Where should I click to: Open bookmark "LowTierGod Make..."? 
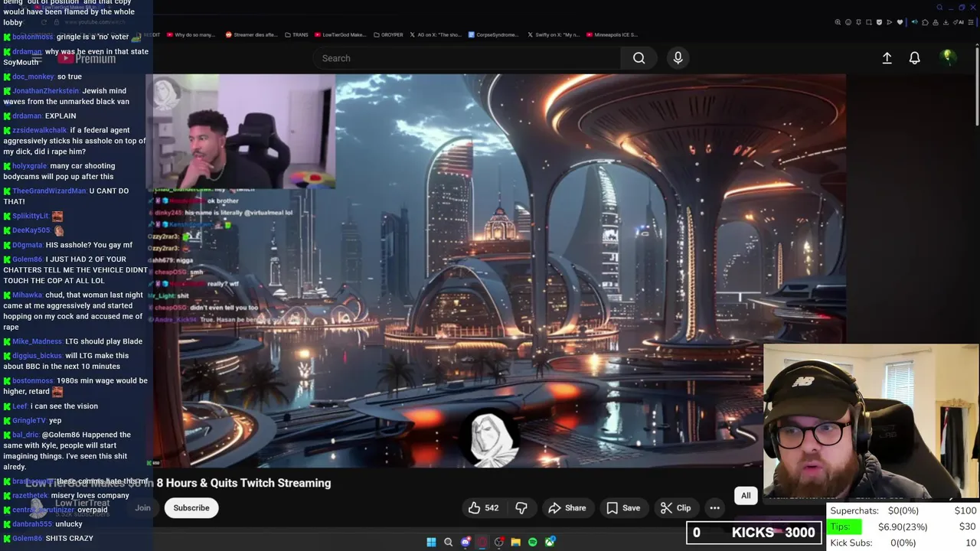pyautogui.click(x=340, y=34)
